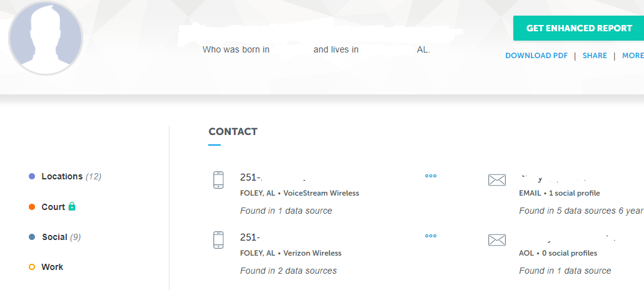Click the phone icon for VoiceStream Wireless number

(x=218, y=179)
